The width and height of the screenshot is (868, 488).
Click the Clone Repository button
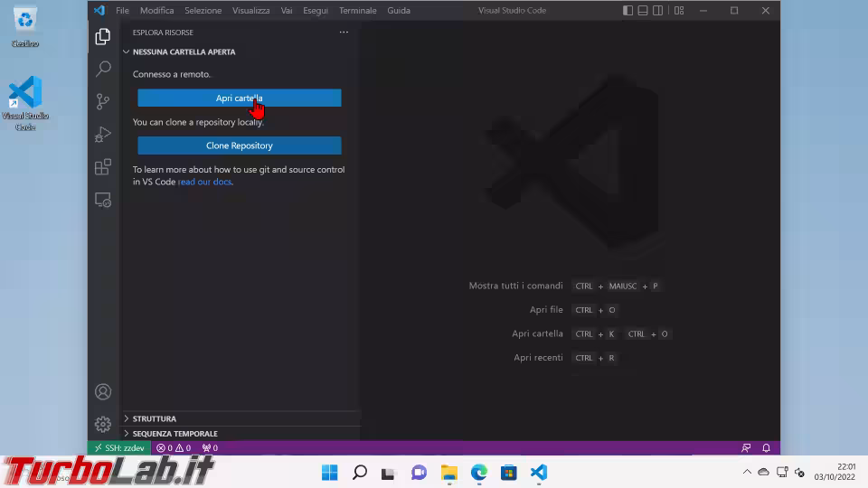click(x=239, y=145)
